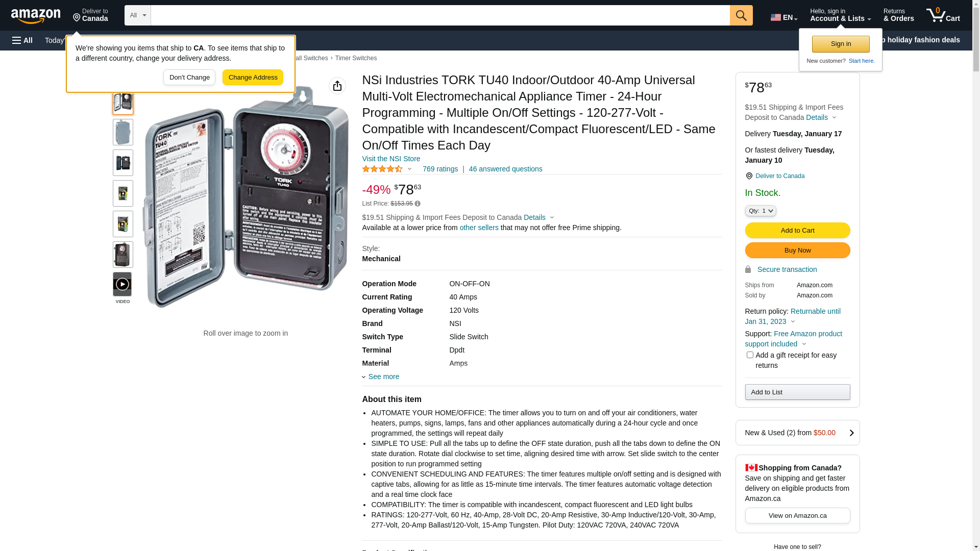Open Returns & Orders
This screenshot has height=551, width=980.
coord(898,15)
